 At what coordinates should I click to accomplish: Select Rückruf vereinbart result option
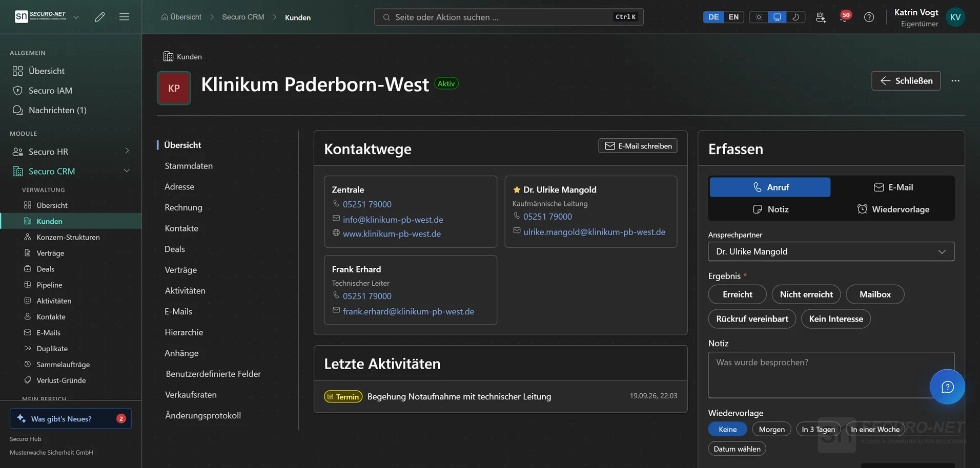752,319
